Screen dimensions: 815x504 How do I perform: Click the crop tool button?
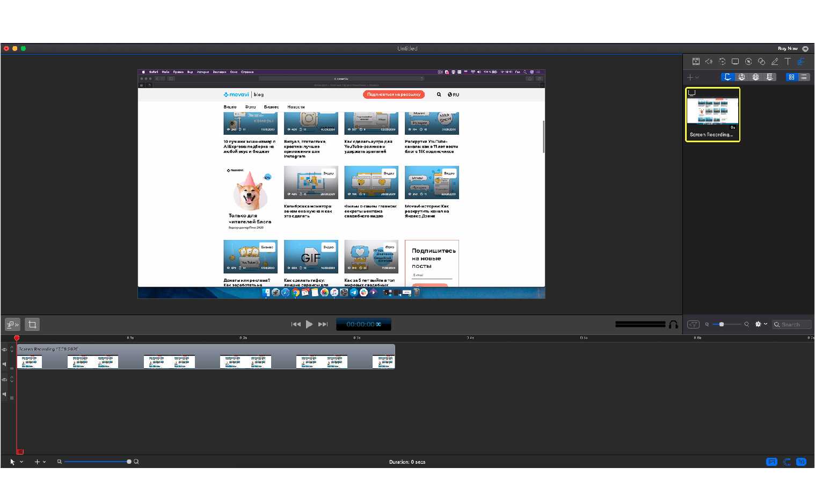tap(32, 325)
